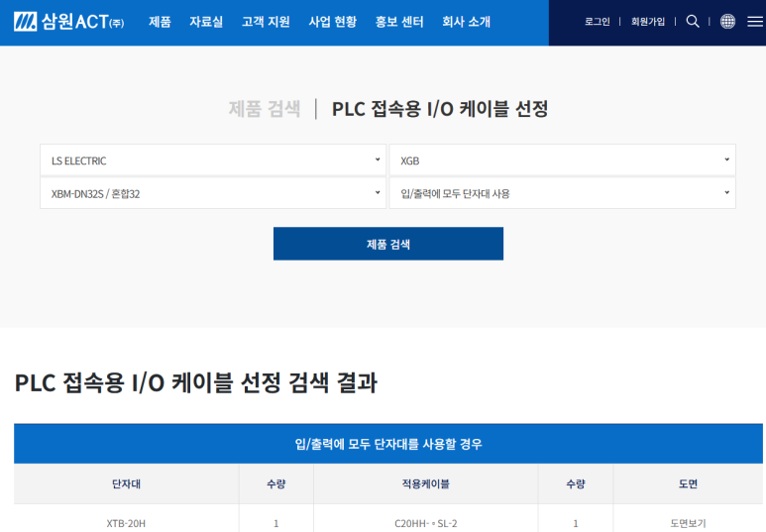This screenshot has height=532, width=766.
Task: Click the PLC 접속용 I/O 케이블 선정 검색 결과 heading
Action: 196,382
